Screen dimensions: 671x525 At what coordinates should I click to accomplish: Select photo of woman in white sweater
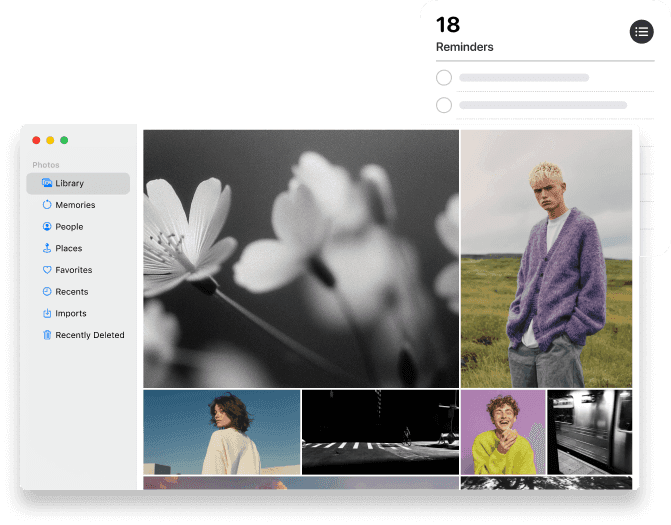[221, 432]
